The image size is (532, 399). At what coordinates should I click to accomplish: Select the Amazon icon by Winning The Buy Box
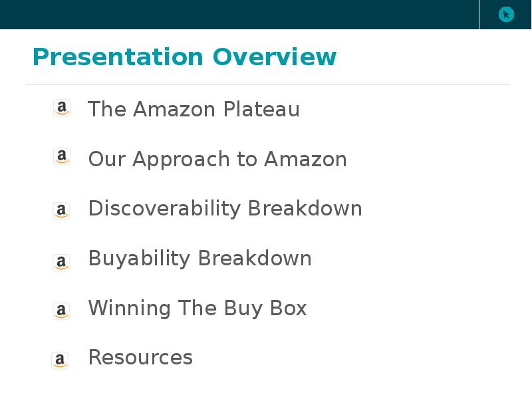click(61, 311)
